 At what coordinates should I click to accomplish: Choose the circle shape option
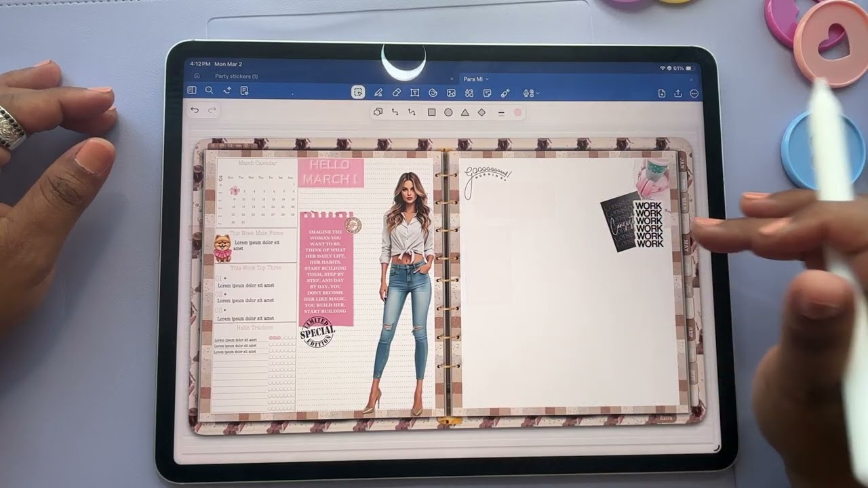click(448, 113)
